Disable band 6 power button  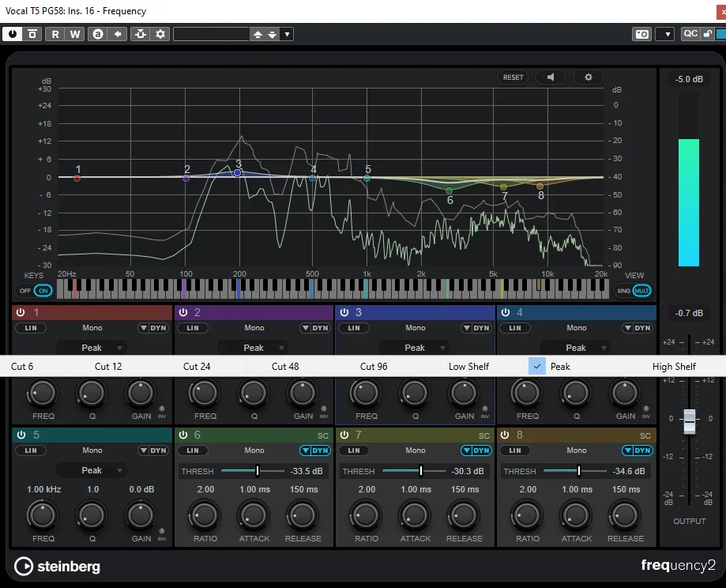(183, 435)
